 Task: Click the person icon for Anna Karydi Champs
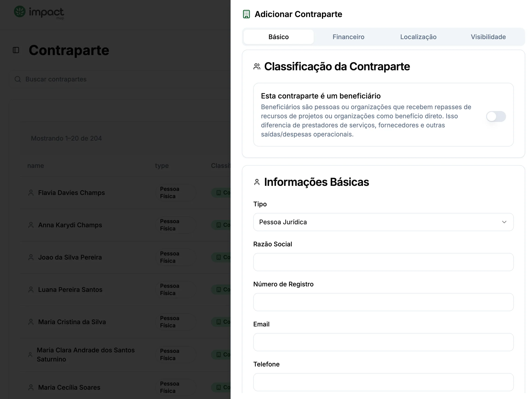tap(31, 225)
